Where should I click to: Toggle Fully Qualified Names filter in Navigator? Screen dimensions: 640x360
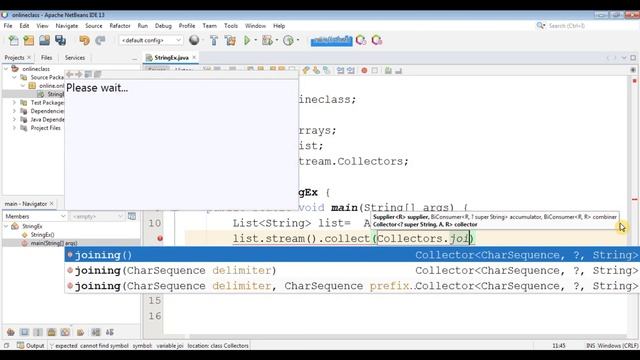click(x=80, y=332)
